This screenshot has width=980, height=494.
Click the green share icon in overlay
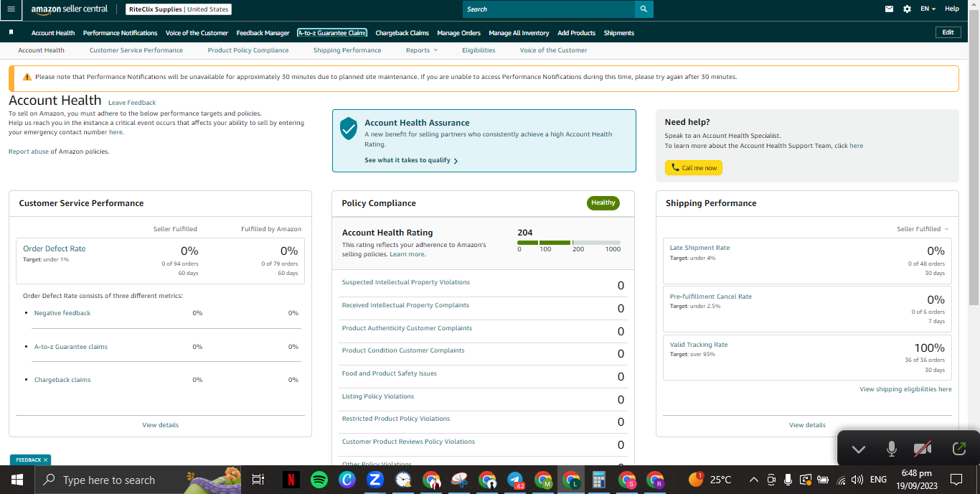[x=959, y=449]
